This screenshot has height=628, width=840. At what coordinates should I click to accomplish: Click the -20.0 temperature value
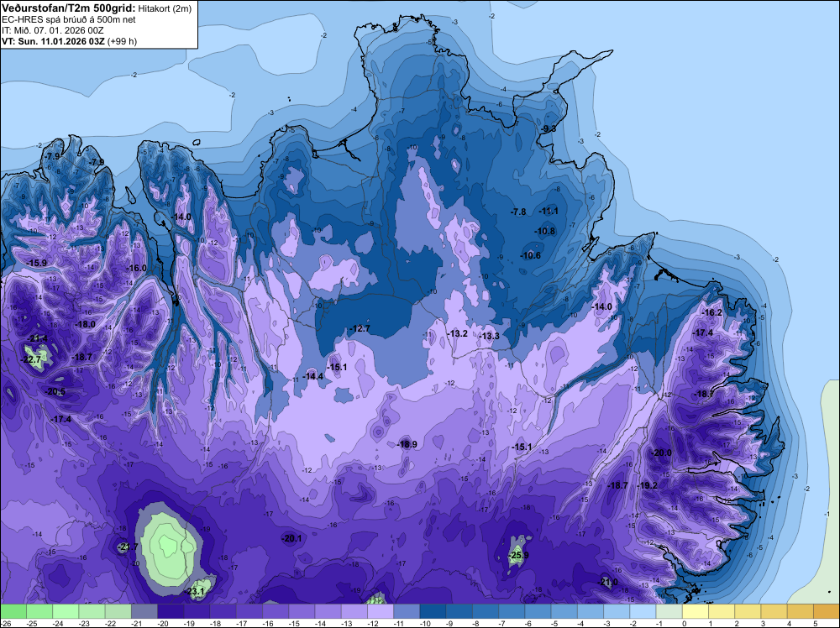[x=662, y=453]
